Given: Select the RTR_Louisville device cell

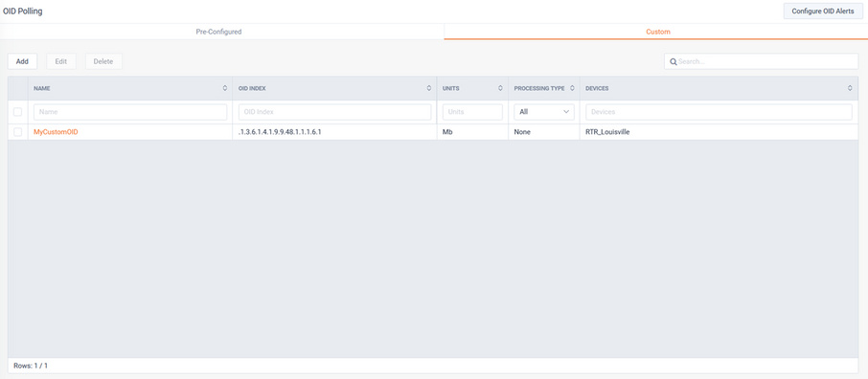Looking at the screenshot, I should click(720, 132).
